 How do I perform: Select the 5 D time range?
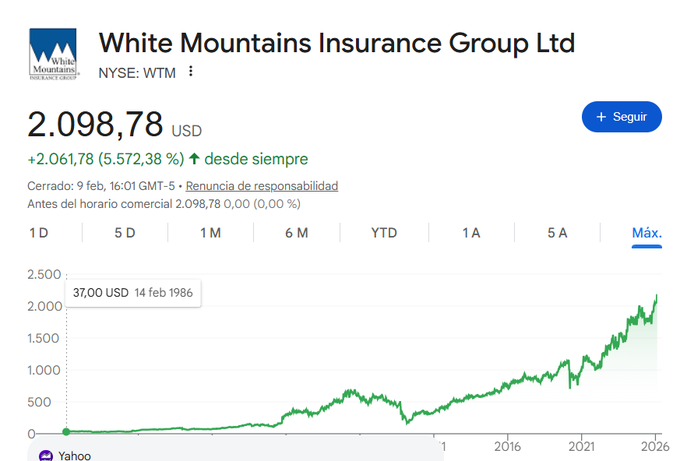tap(125, 233)
